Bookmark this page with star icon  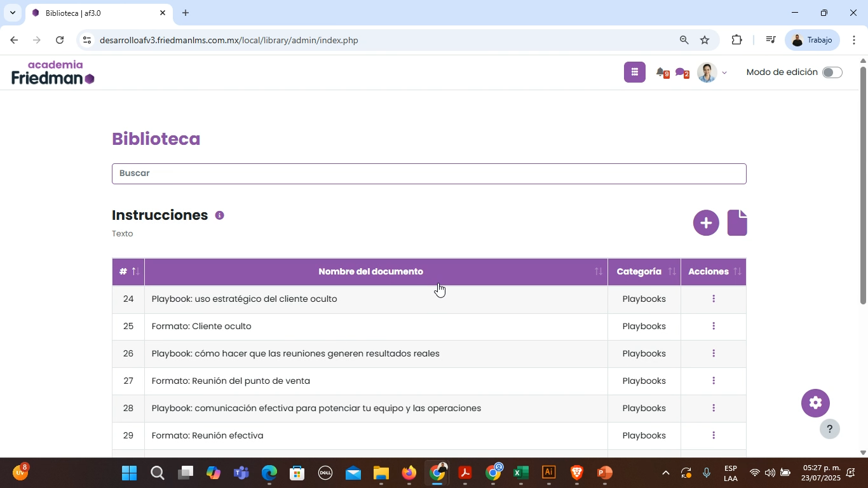click(705, 40)
